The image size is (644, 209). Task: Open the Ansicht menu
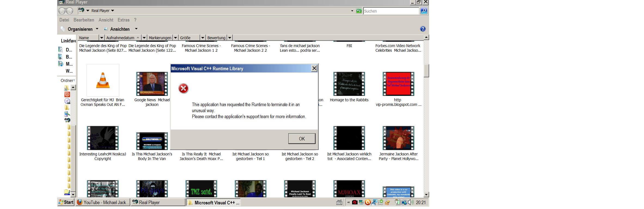pos(106,20)
